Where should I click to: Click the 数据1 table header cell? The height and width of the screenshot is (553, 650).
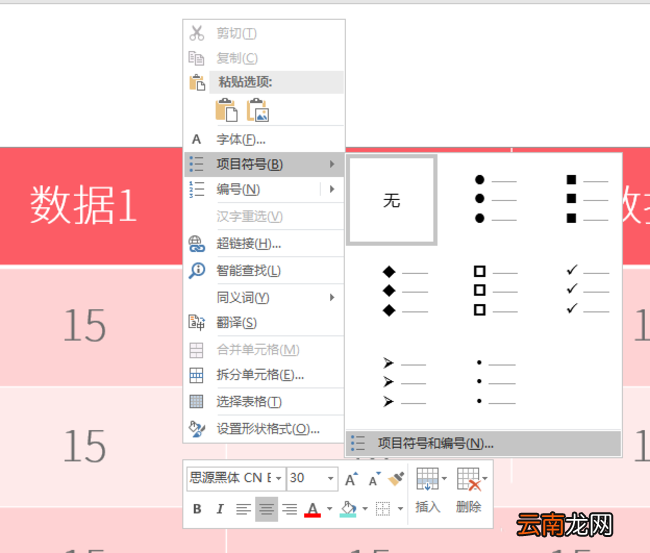pos(91,206)
